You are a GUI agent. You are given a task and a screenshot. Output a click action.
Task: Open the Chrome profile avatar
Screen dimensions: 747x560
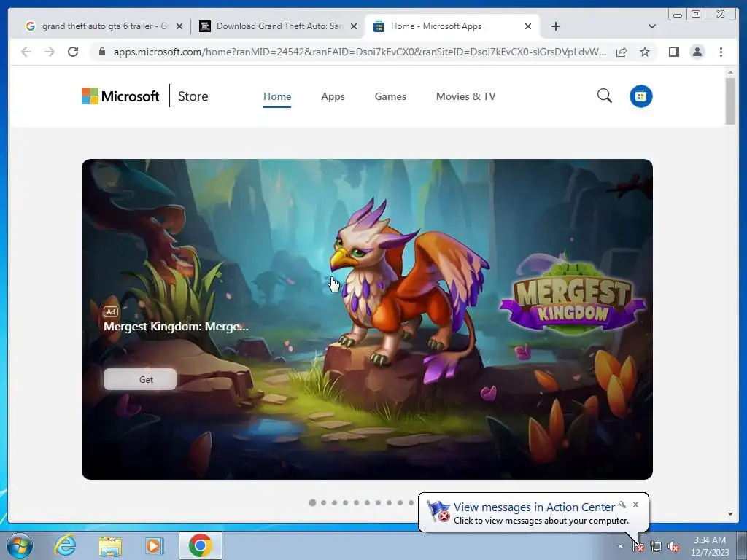(697, 52)
